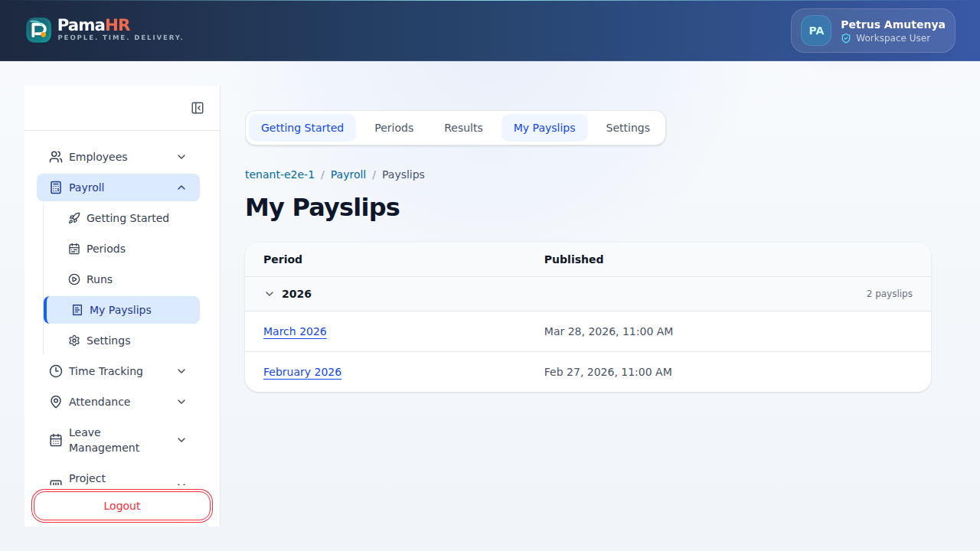Expand the Employees menu chevron

pos(181,157)
